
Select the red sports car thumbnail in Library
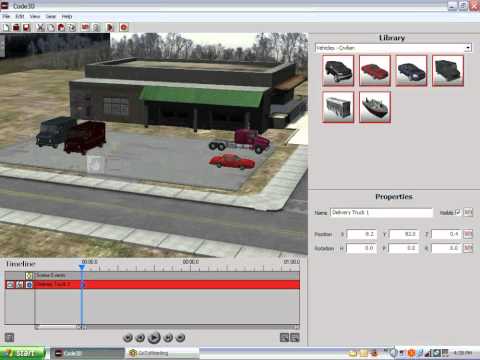[375, 71]
